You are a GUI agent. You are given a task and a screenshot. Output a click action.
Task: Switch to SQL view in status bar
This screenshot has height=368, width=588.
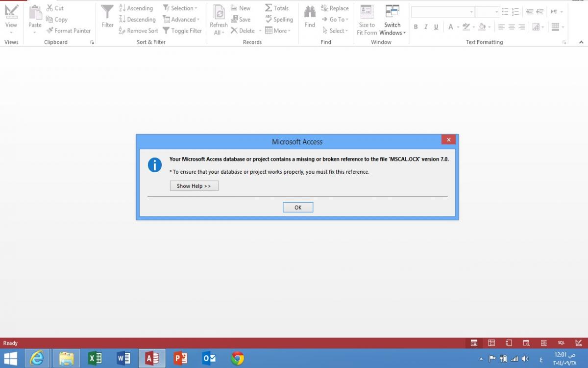[561, 343]
